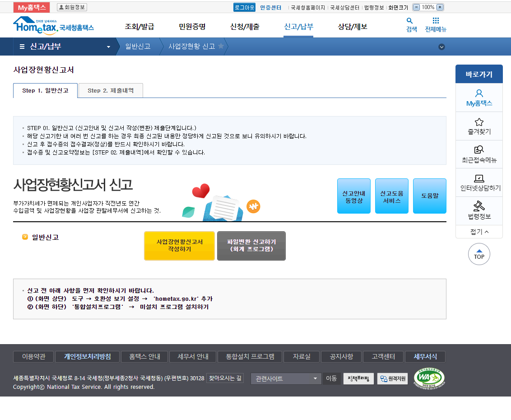Increase screen size with plus button
511x420 pixels.
point(440,7)
